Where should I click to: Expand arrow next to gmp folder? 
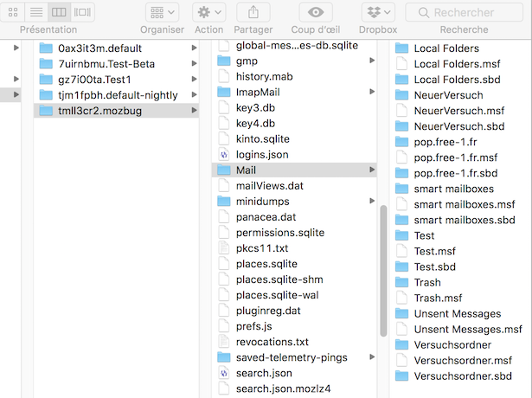[x=372, y=61]
